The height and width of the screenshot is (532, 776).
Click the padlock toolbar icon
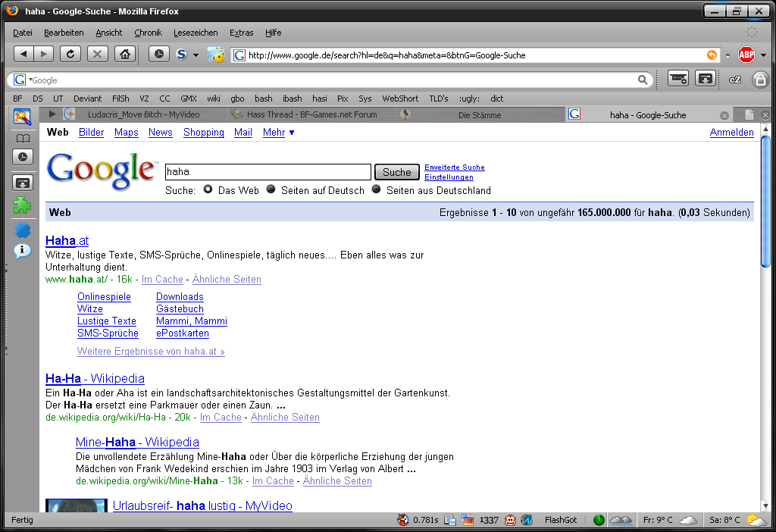760,79
